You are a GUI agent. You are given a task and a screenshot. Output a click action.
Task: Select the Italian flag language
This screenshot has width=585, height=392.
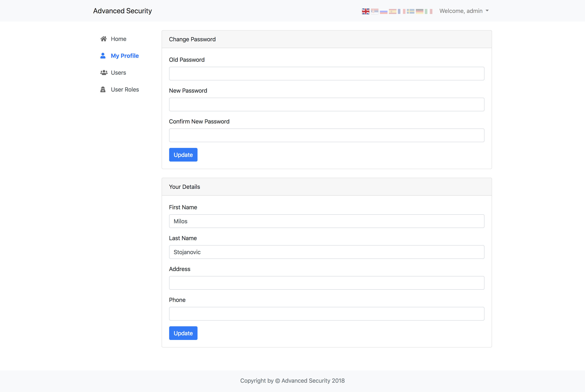click(x=428, y=11)
